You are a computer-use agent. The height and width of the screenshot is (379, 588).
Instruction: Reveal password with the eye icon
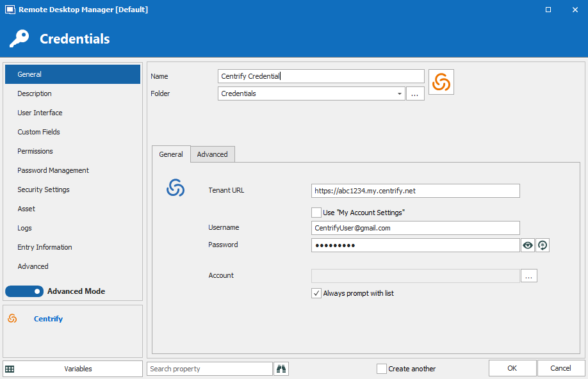click(x=528, y=245)
